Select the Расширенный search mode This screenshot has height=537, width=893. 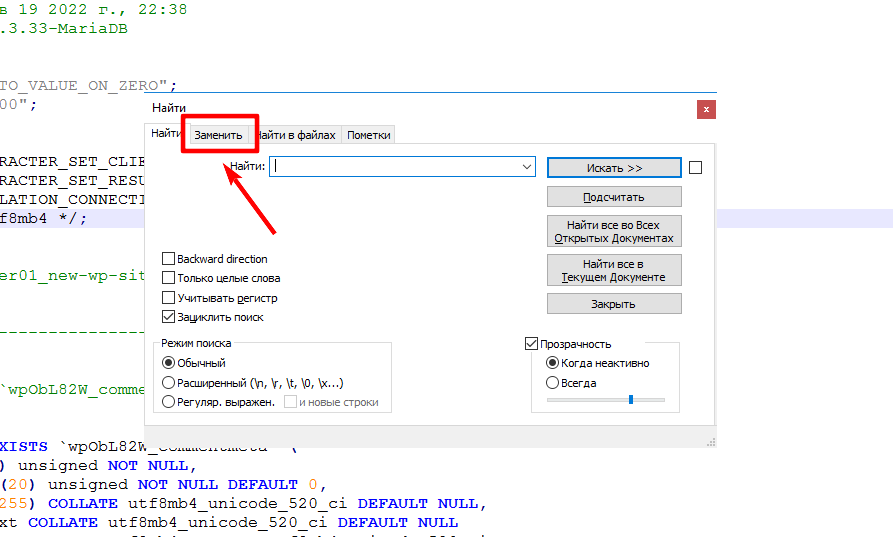click(168, 383)
